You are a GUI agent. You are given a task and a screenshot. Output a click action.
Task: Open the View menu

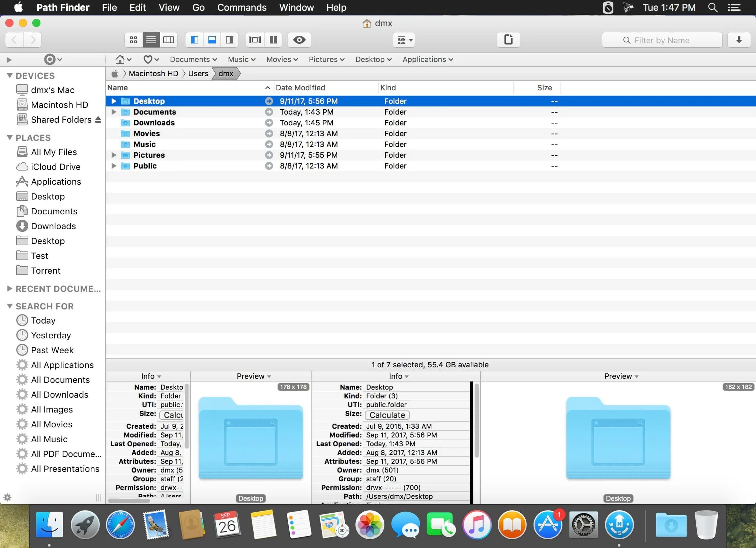coord(169,7)
